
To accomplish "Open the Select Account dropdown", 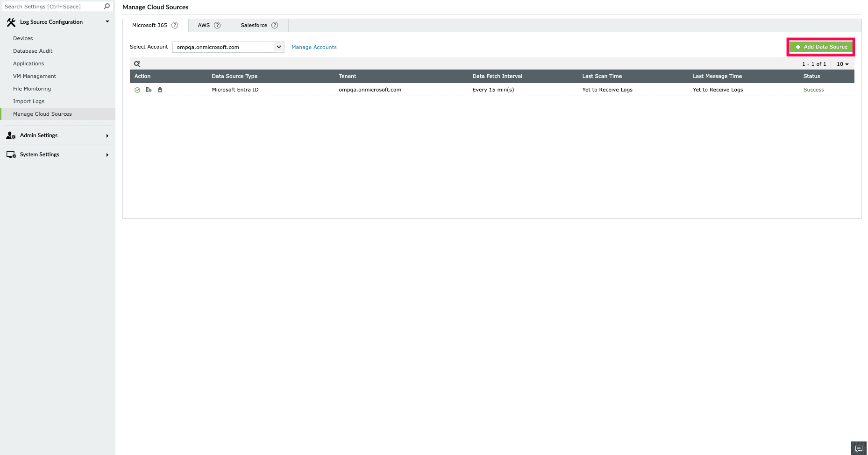I will tap(279, 47).
